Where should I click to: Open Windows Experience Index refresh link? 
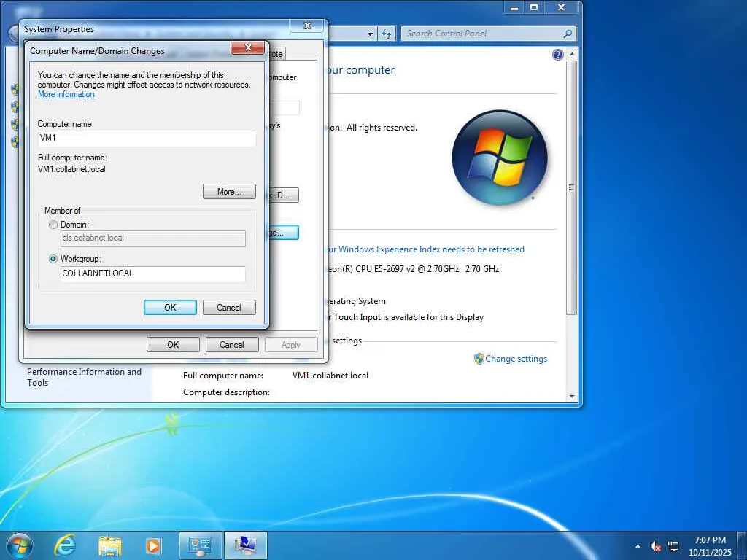[x=425, y=249]
